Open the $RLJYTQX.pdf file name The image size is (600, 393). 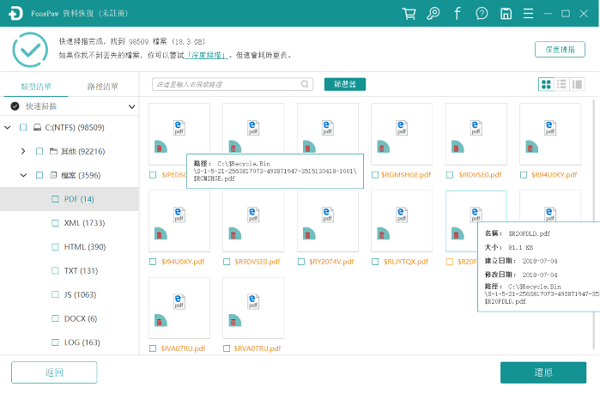pyautogui.click(x=406, y=262)
